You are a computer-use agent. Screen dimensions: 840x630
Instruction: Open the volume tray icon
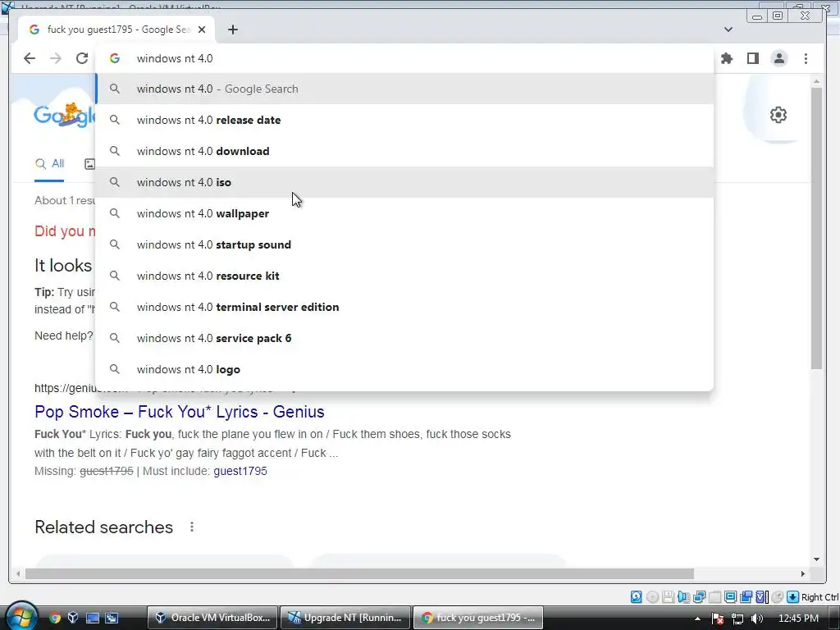coord(756,619)
